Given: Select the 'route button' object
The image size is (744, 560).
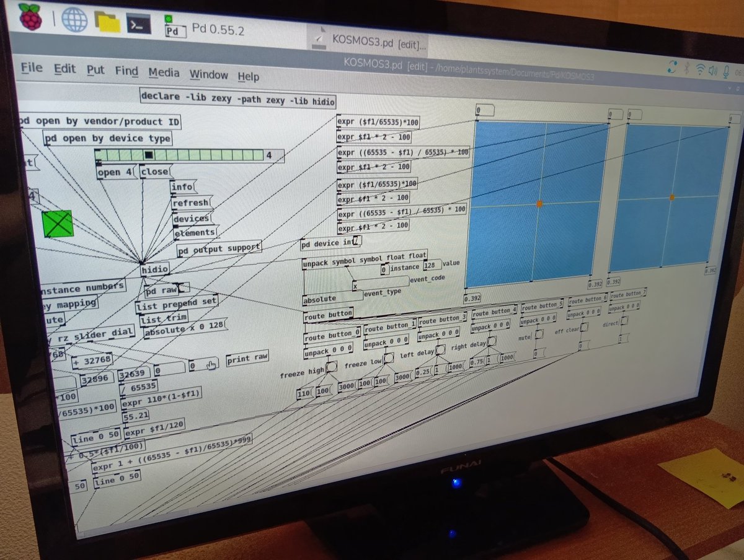Looking at the screenshot, I should coord(329,315).
